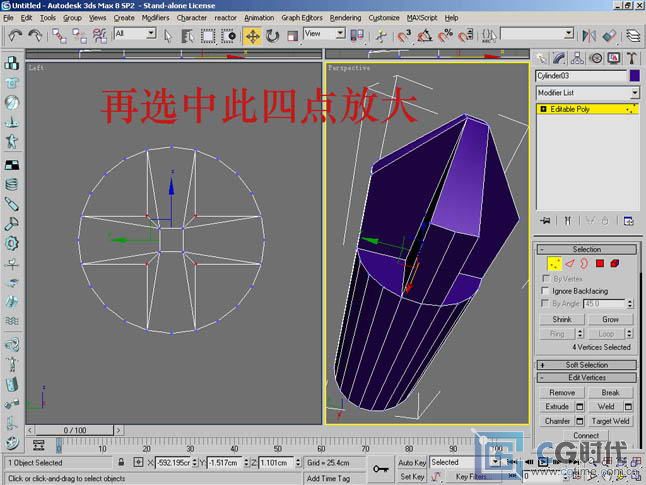Toggle the Auto Key button

(x=412, y=462)
